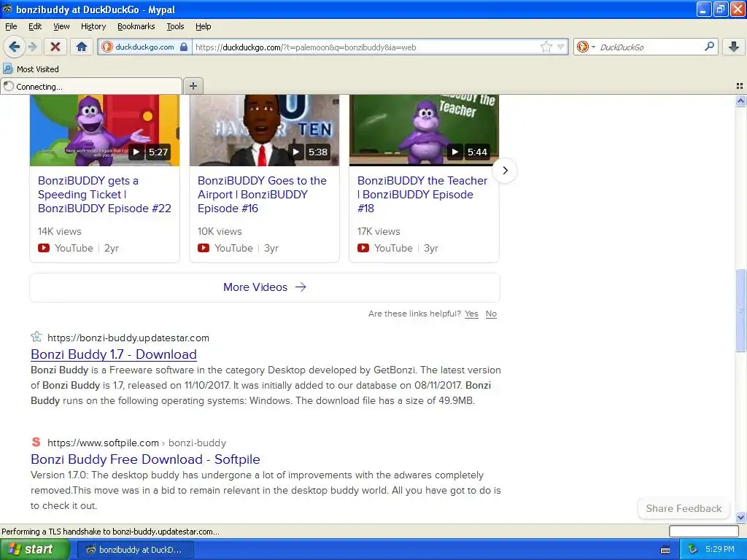Screen dimensions: 747x560
Task: Click the updatestar star favicon
Action: pos(36,337)
